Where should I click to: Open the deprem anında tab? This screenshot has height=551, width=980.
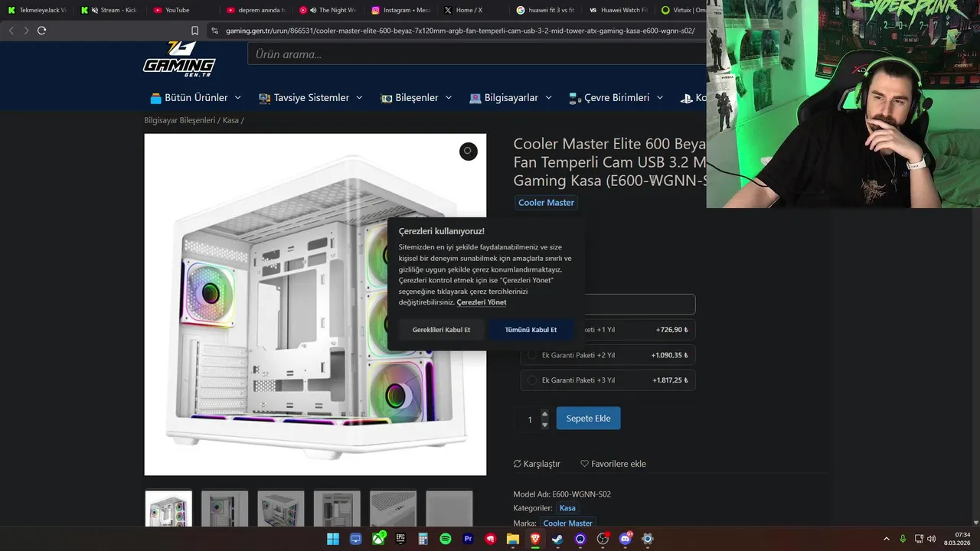pyautogui.click(x=256, y=10)
